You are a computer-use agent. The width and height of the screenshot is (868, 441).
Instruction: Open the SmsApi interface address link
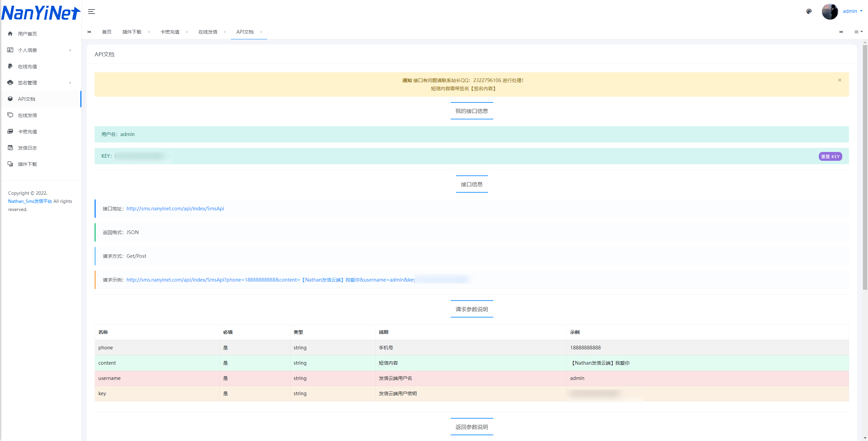(x=175, y=209)
